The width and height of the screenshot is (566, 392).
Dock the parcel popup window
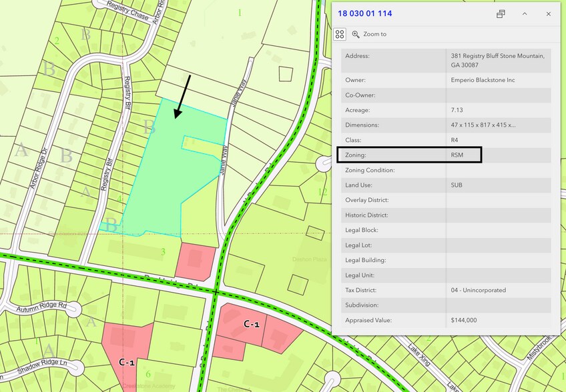[501, 14]
